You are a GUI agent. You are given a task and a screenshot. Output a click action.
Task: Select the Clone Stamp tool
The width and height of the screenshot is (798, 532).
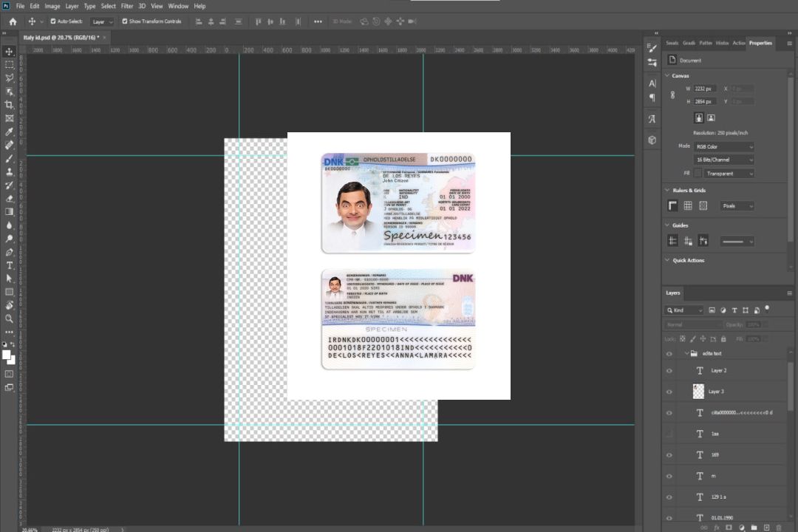coord(9,172)
